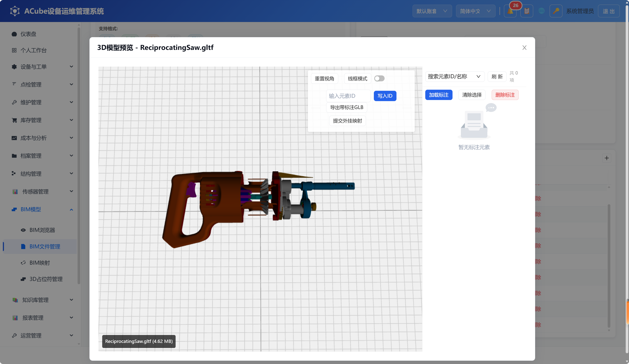Click 提交外挂映射 button

tap(347, 121)
